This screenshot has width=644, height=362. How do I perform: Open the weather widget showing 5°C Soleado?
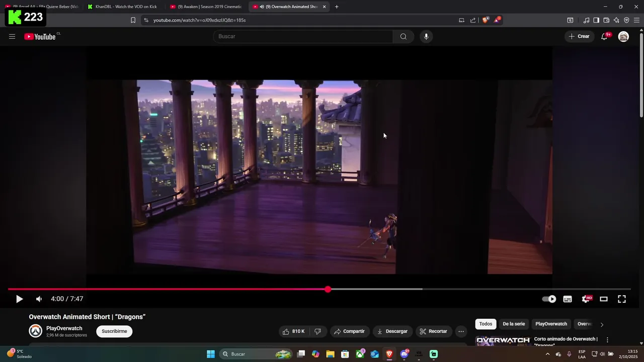click(x=20, y=354)
